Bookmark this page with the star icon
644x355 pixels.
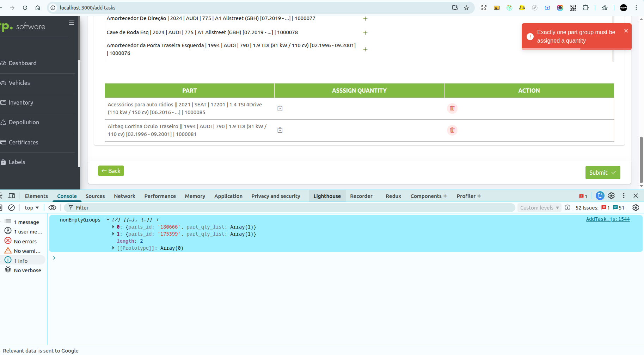coord(466,8)
